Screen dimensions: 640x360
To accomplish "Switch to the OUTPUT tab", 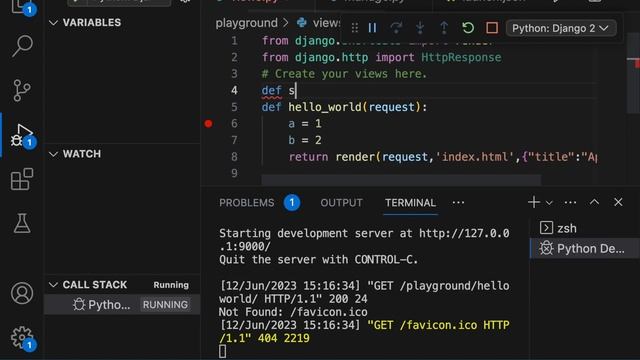I will (341, 203).
